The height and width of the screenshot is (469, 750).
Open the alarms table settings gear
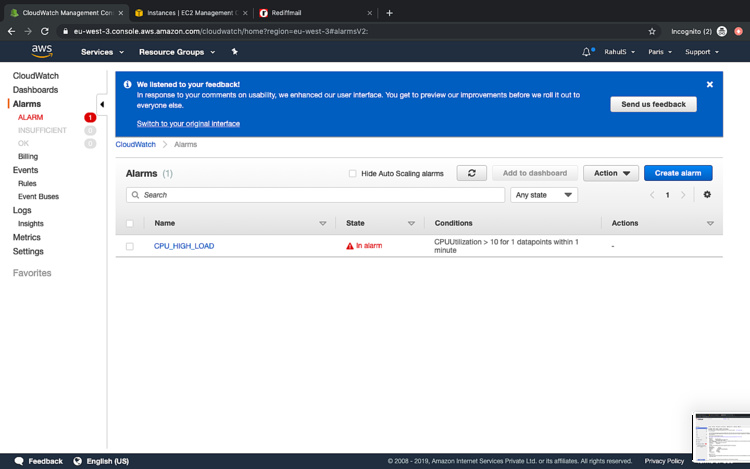tap(707, 195)
